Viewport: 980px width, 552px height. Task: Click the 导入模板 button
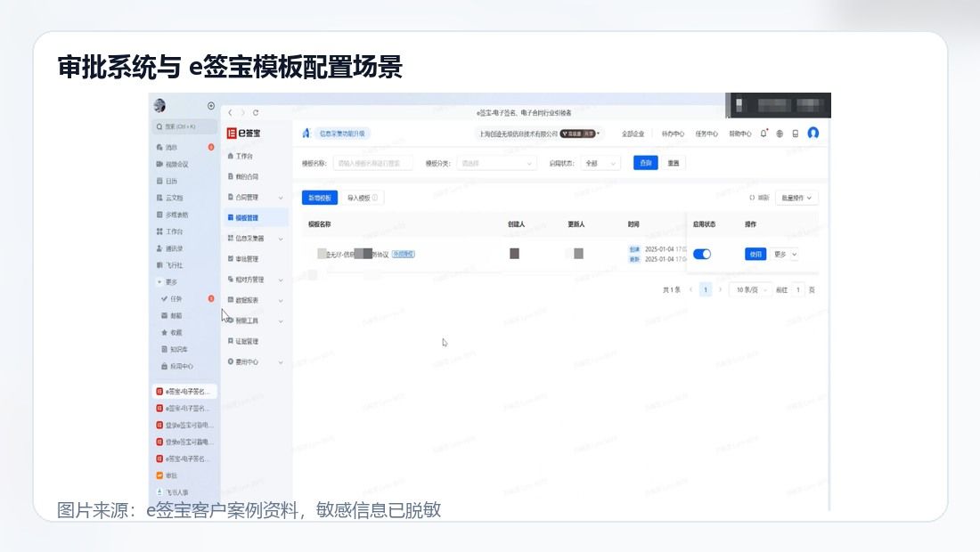pos(363,198)
